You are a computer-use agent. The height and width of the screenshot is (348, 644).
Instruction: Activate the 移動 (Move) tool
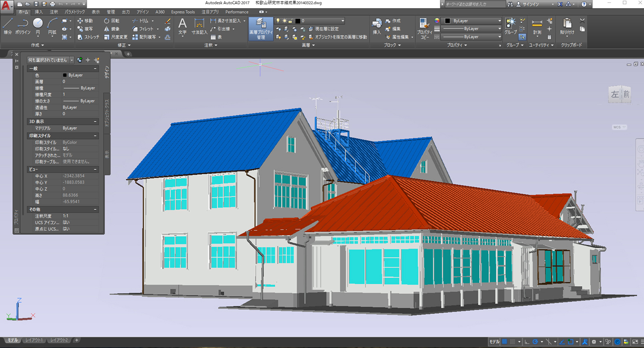(85, 21)
